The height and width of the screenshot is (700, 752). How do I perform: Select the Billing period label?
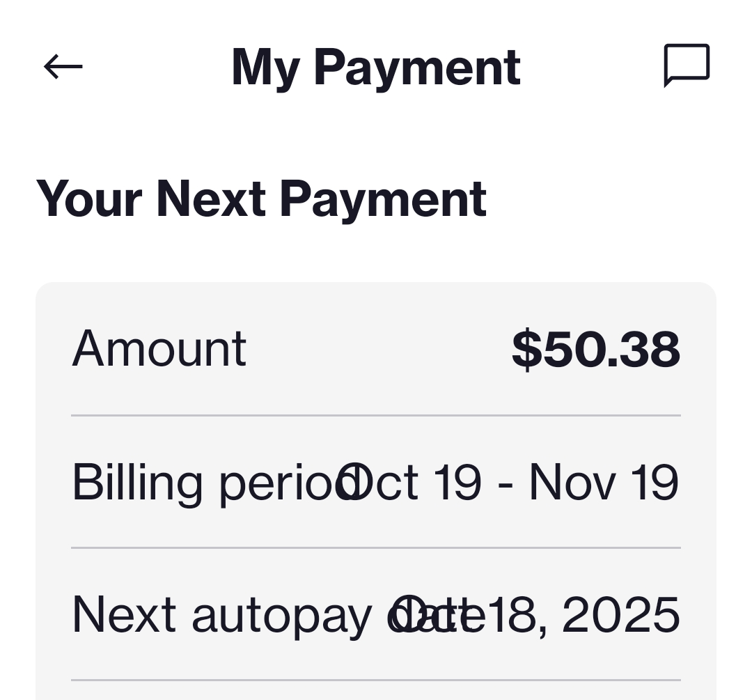pyautogui.click(x=202, y=482)
